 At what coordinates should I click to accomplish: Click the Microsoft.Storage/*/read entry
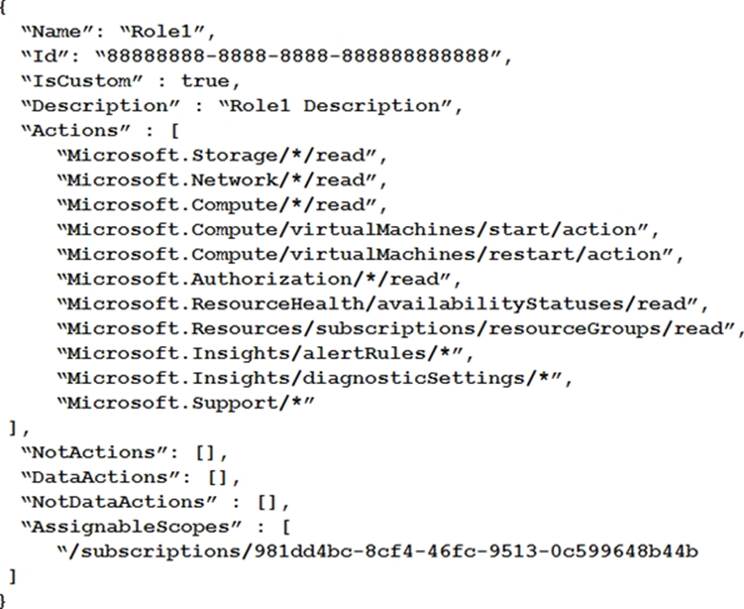[x=222, y=154]
